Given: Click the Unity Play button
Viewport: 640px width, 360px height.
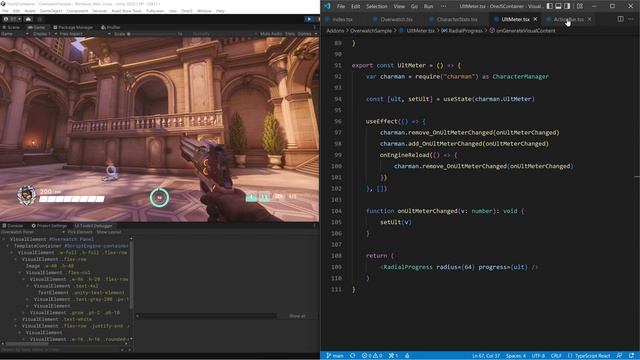Looking at the screenshot, I should pos(309,19).
